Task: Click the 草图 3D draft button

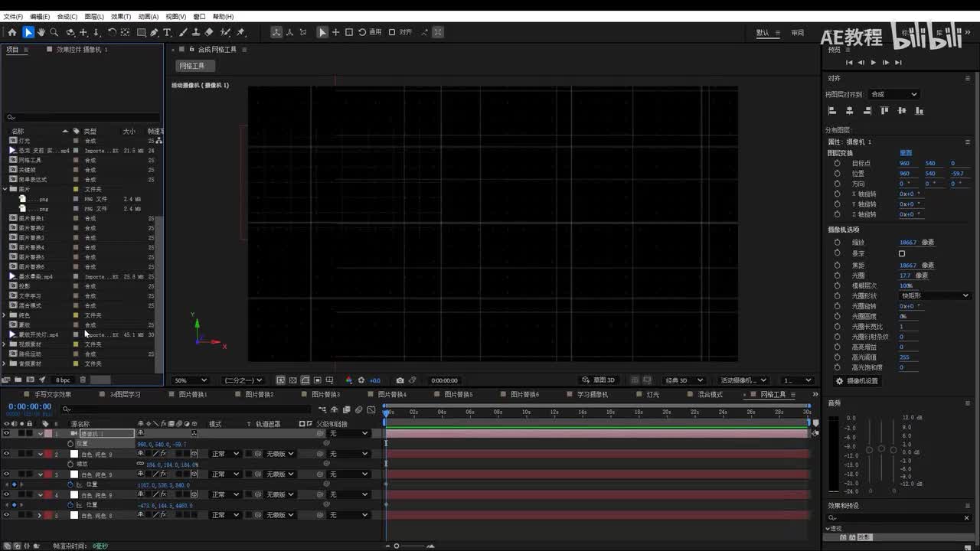Action: click(x=599, y=380)
